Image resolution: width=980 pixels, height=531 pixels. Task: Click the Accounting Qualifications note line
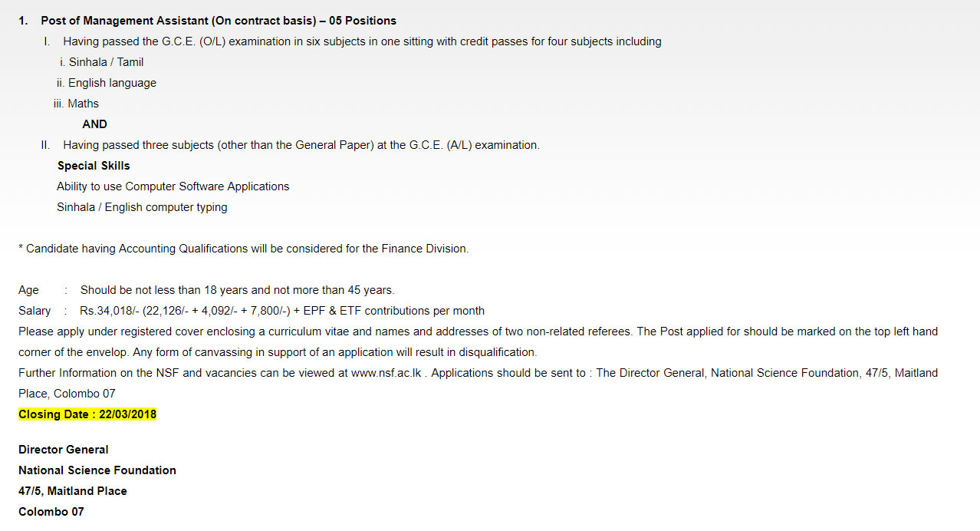[244, 249]
